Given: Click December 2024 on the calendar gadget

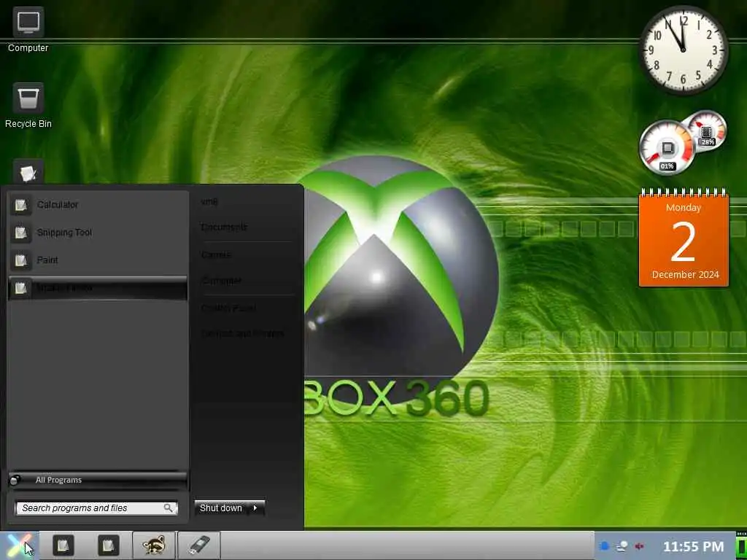Looking at the screenshot, I should [685, 275].
